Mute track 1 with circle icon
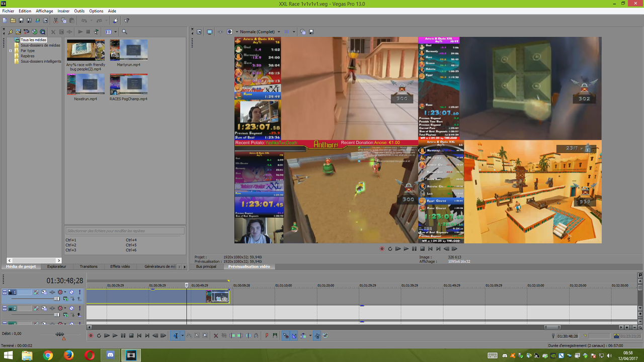This screenshot has height=362, width=644. (71, 292)
